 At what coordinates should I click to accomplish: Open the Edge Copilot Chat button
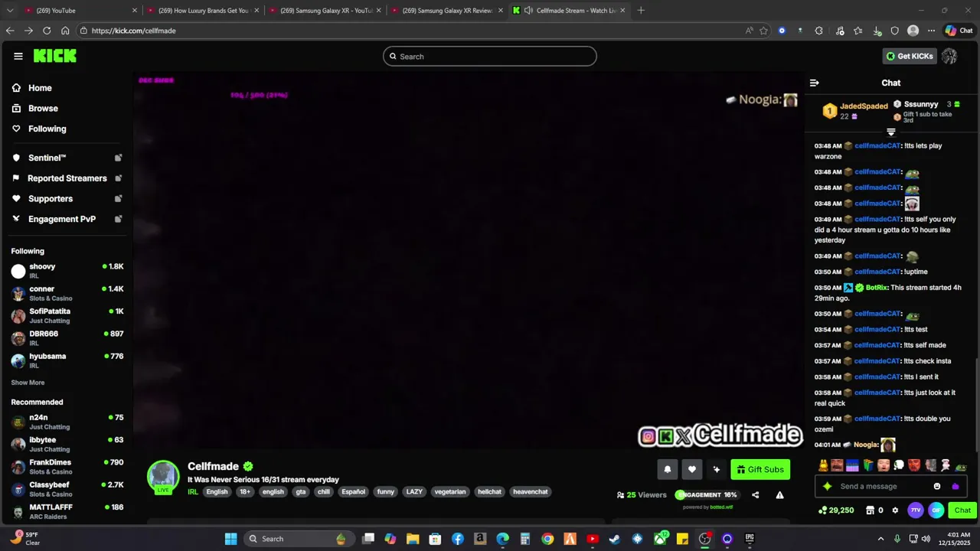pyautogui.click(x=960, y=31)
